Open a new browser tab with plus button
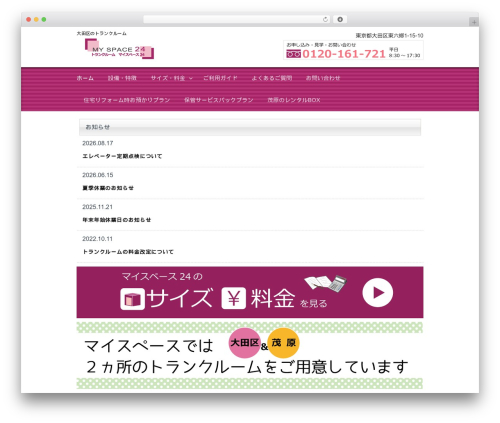The height and width of the screenshot is (423, 500). 474,22
